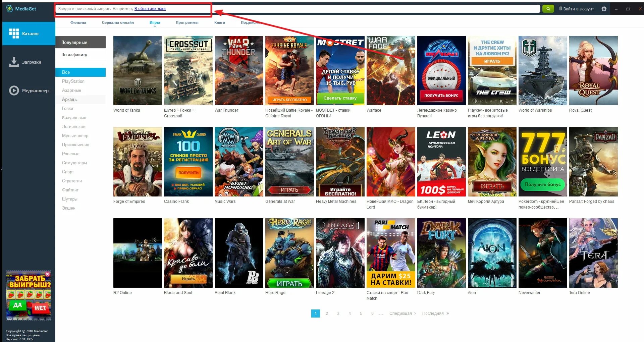
Task: Filter by Стратегии category
Action: tap(72, 181)
